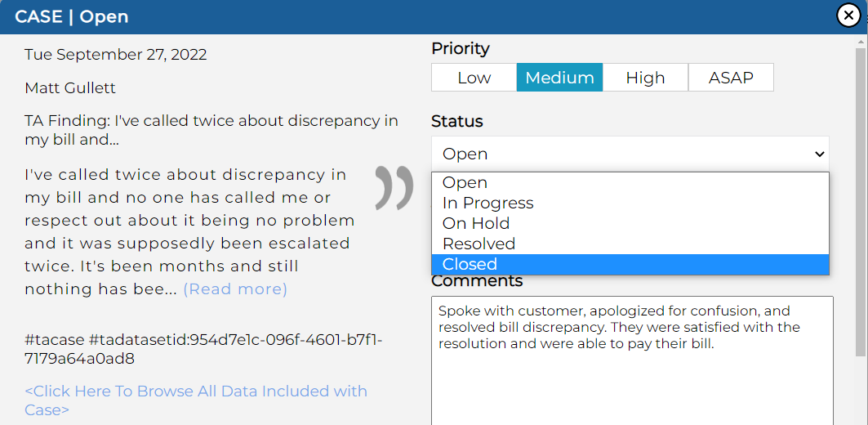Set status to Resolved
Screen dimensions: 868x425
pos(479,244)
